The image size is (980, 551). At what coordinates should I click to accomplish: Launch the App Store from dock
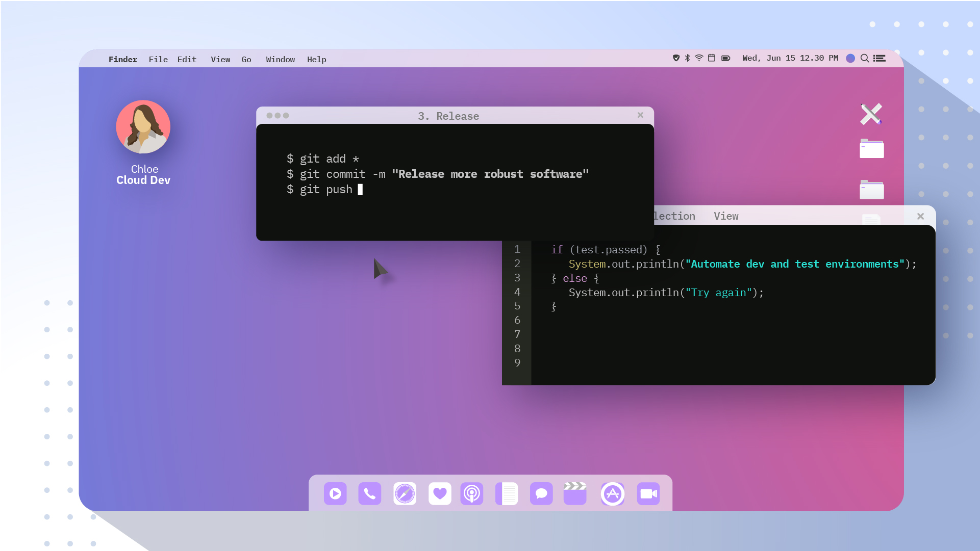click(613, 493)
